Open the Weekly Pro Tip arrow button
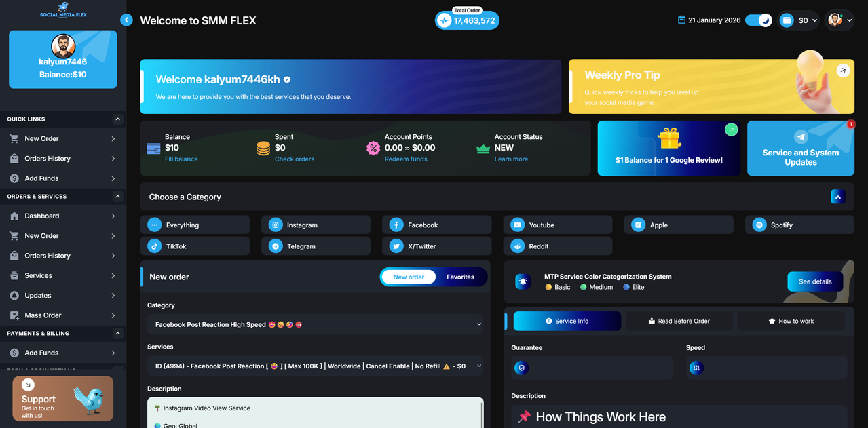This screenshot has width=868, height=428. (x=842, y=70)
